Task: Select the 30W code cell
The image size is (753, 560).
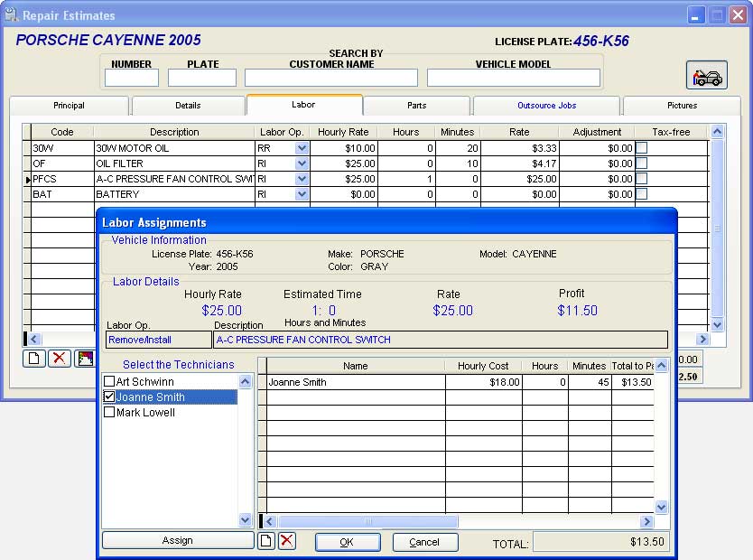Action: (x=62, y=148)
